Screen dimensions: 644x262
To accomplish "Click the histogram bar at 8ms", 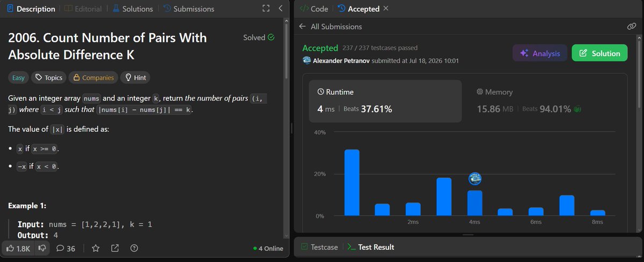I will point(597,213).
